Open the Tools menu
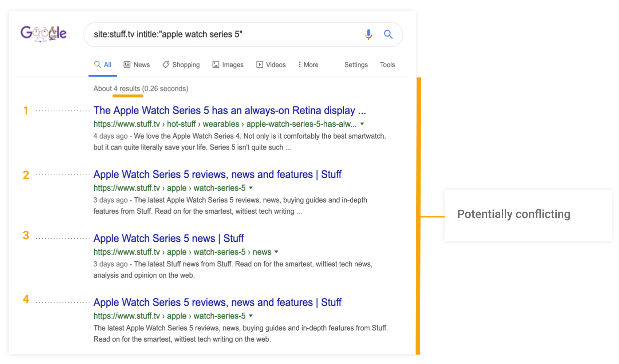 tap(387, 64)
